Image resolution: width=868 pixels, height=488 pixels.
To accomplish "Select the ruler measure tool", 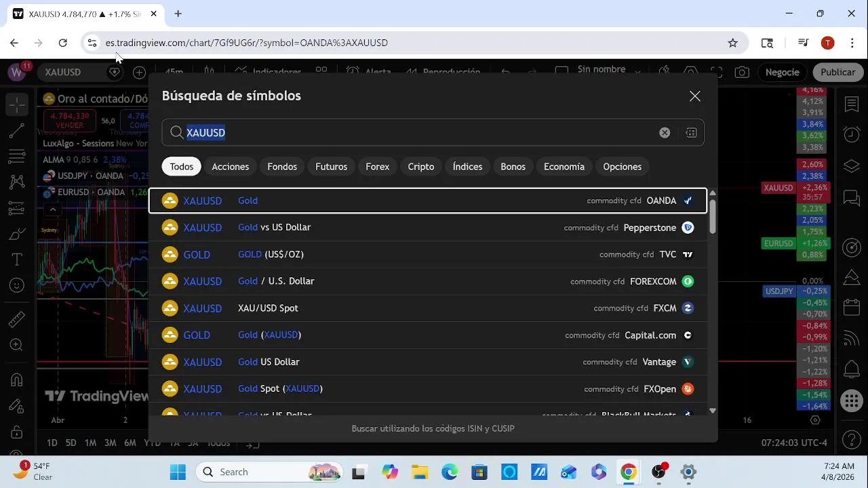I will [x=17, y=319].
